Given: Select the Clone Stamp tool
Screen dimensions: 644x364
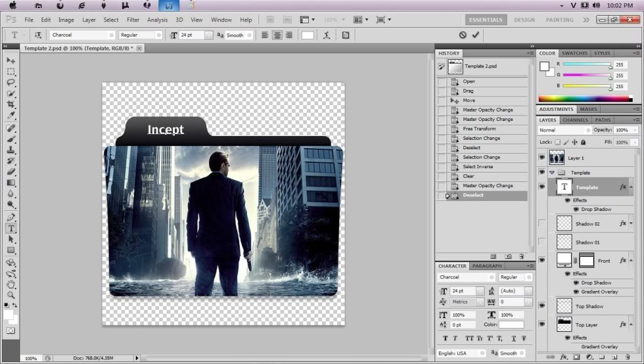Looking at the screenshot, I should 11,150.
